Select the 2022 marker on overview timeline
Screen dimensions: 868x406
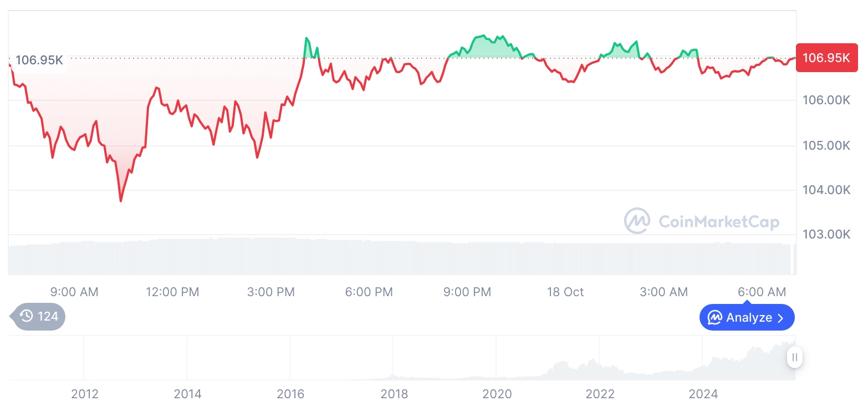click(600, 394)
